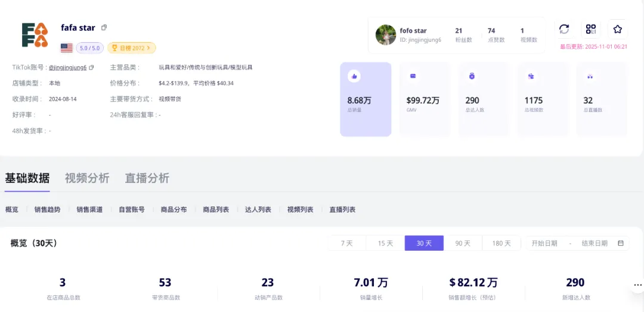Click the 主营品类 category text
This screenshot has height=312, width=644.
[206, 67]
